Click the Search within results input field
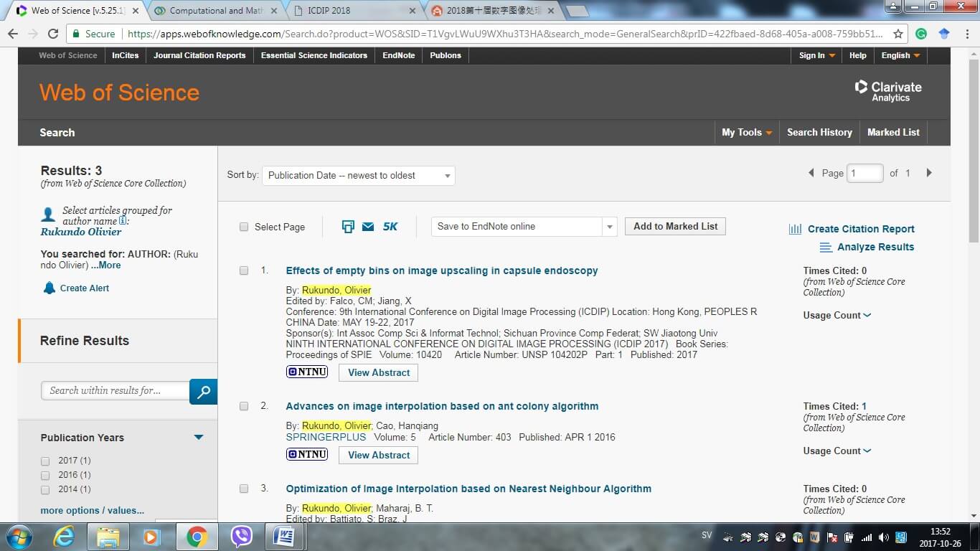The width and height of the screenshot is (980, 551). click(116, 391)
